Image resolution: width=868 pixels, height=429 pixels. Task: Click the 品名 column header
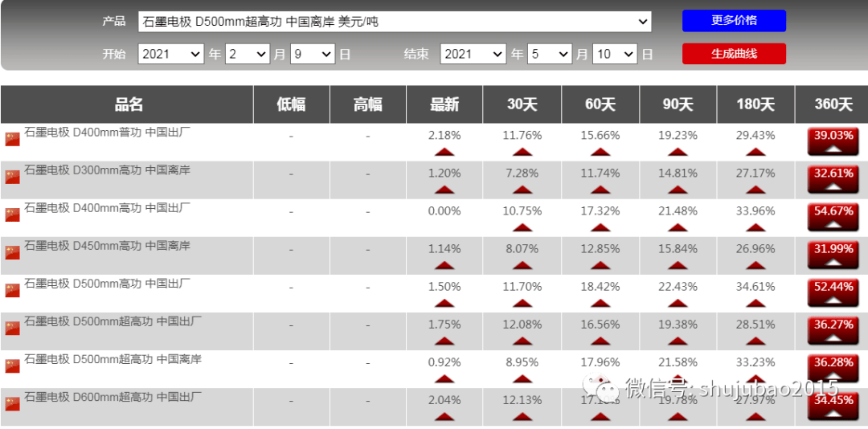[127, 104]
